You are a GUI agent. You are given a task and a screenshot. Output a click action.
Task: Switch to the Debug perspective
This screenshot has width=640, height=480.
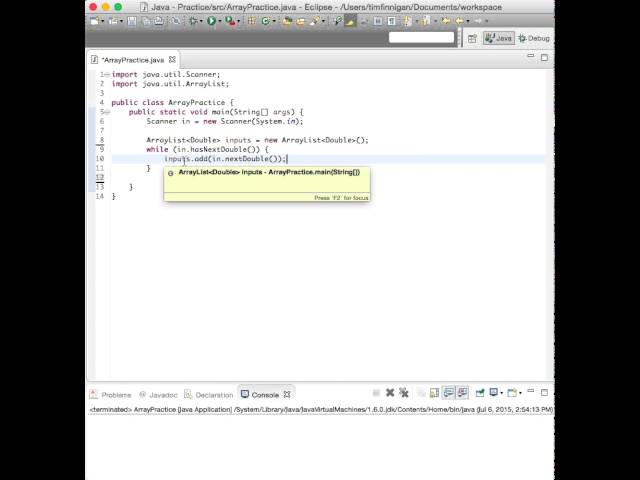point(534,38)
